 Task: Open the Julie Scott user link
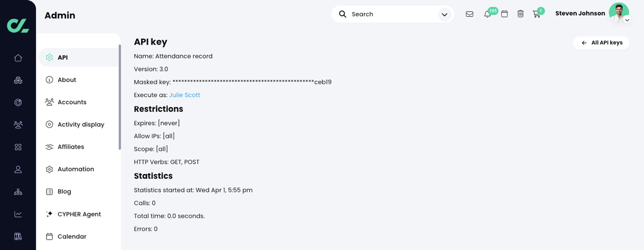(184, 95)
